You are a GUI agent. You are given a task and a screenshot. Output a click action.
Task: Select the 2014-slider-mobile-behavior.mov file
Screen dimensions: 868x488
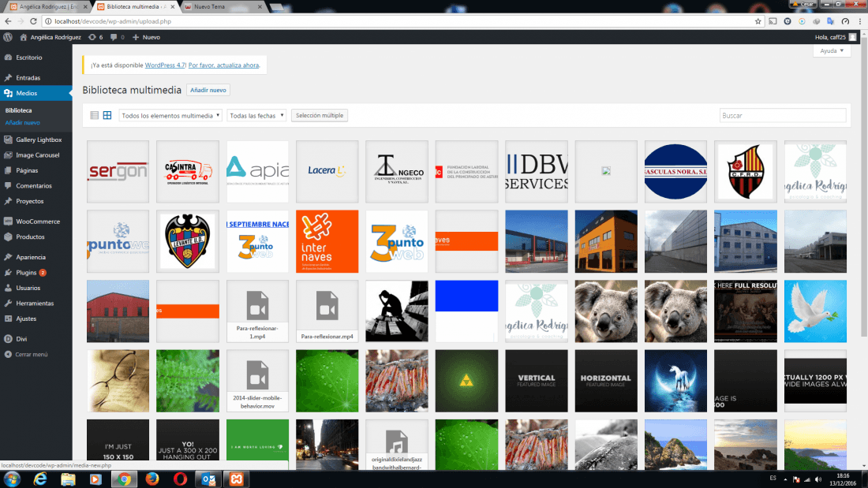click(257, 381)
